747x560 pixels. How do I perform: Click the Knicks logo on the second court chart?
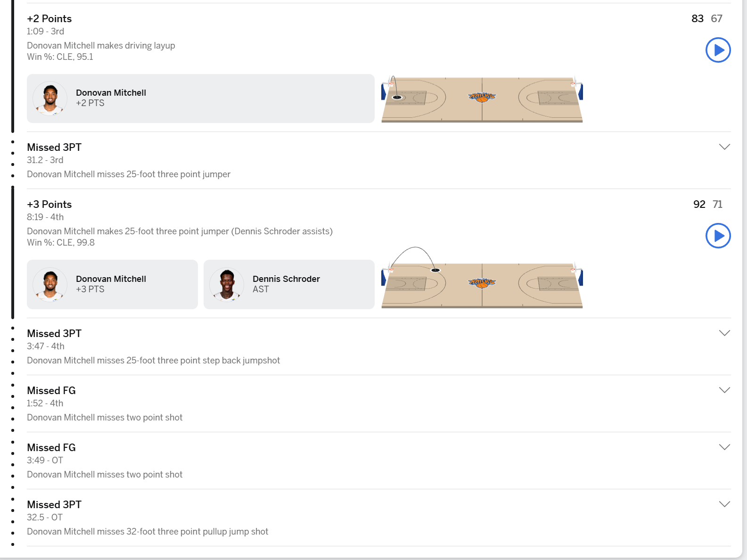(482, 283)
